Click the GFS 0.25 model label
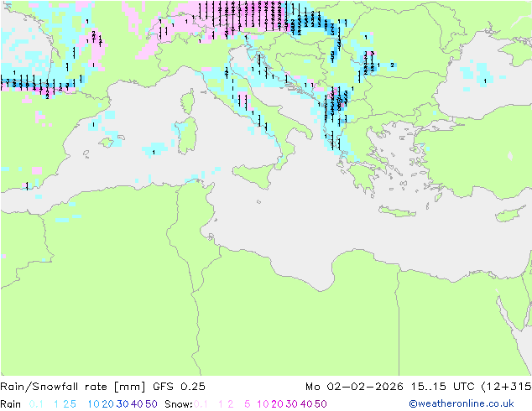The image size is (532, 411). click(x=179, y=387)
